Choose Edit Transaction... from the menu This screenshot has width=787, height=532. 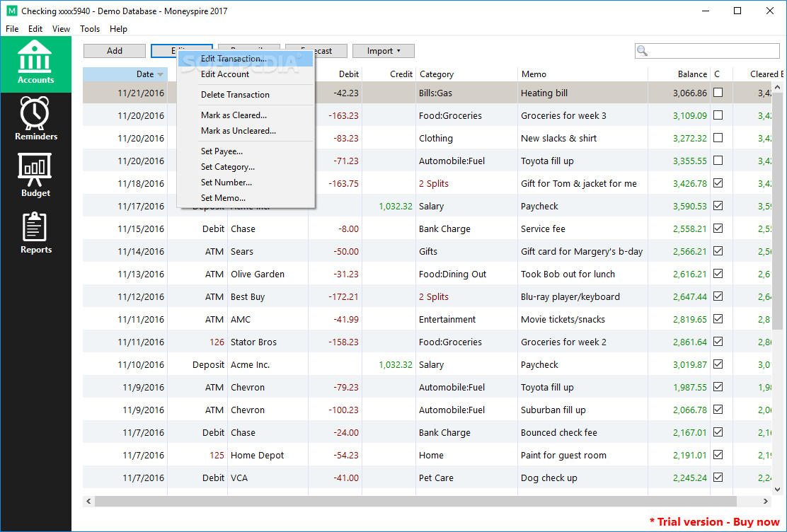pyautogui.click(x=246, y=59)
